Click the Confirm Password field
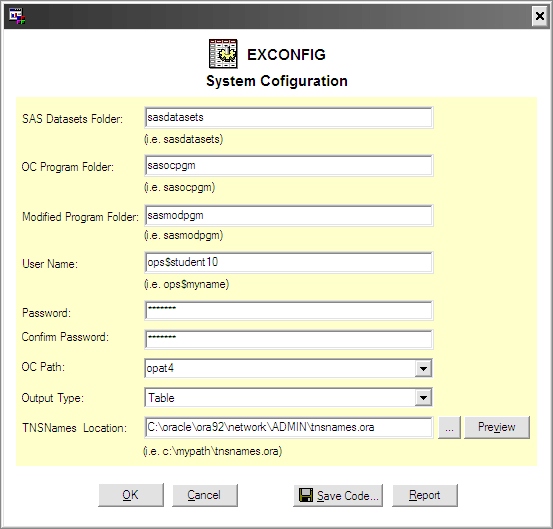This screenshot has width=553, height=529. 288,339
